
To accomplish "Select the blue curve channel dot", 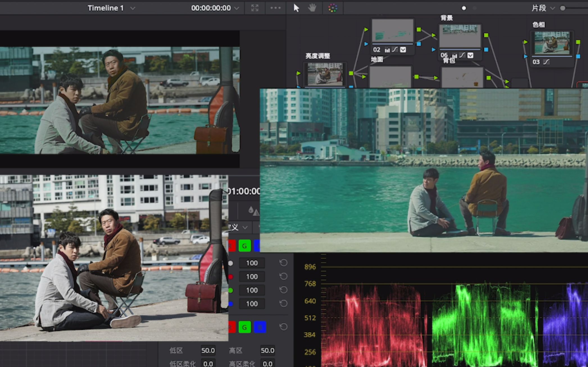I will point(231,304).
